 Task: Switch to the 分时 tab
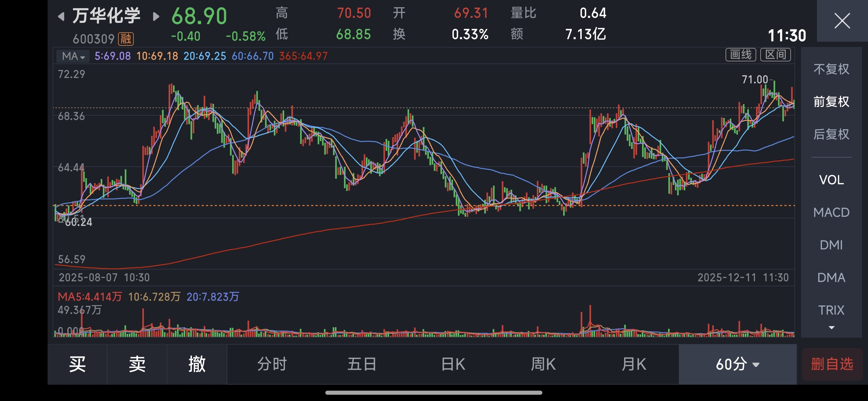(271, 364)
